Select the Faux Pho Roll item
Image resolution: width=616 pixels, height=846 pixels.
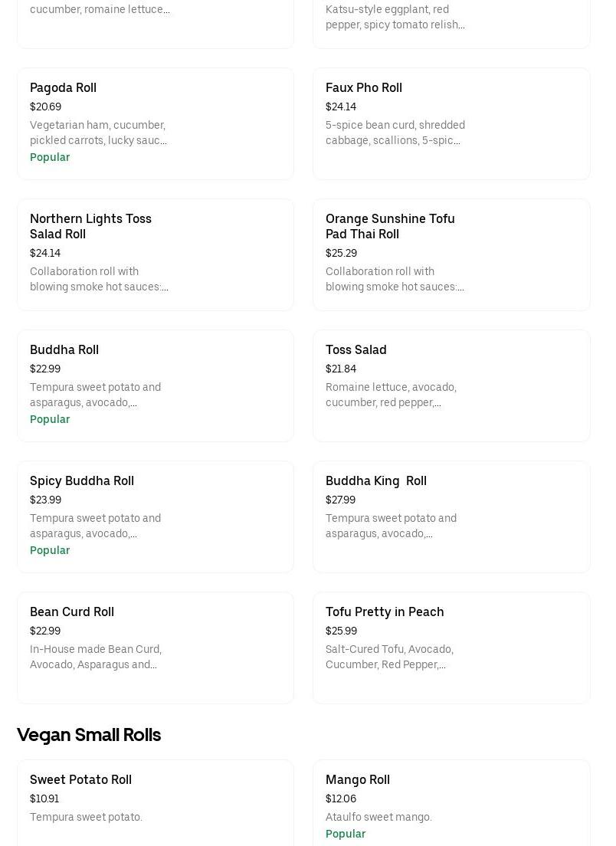pos(363,88)
